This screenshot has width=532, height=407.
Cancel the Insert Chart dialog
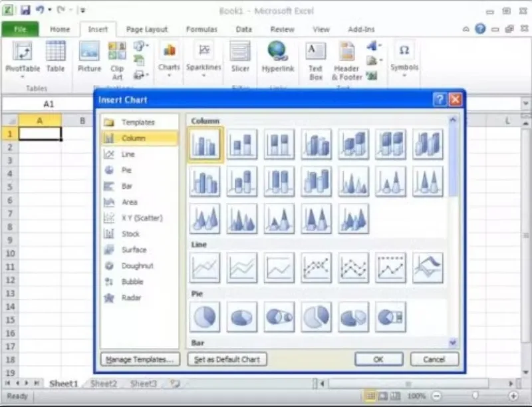434,359
